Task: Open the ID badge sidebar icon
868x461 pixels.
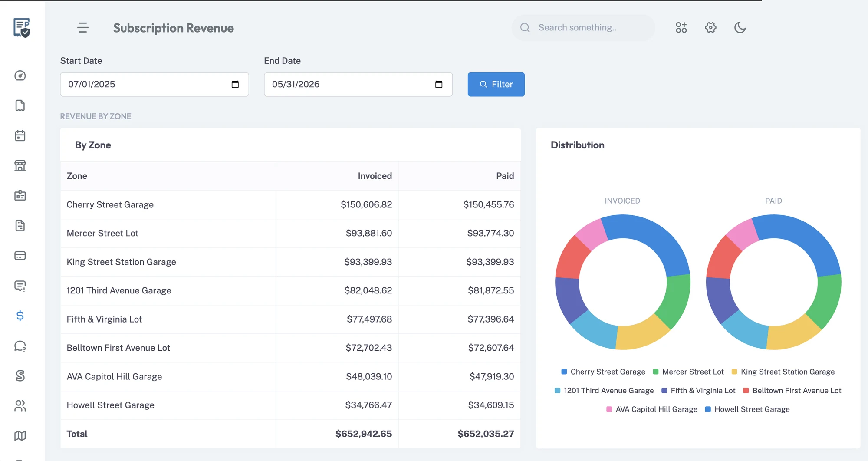Action: tap(20, 195)
